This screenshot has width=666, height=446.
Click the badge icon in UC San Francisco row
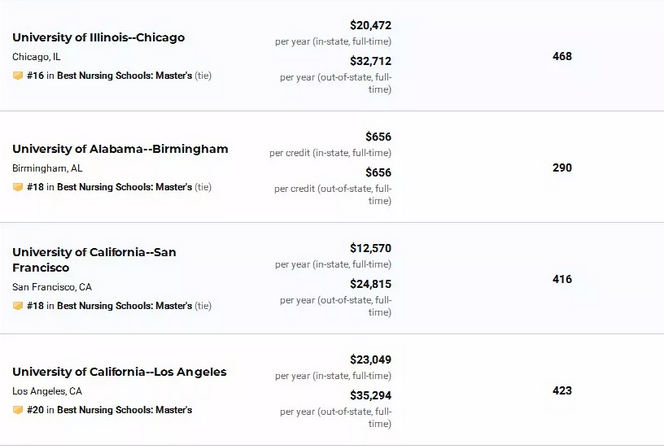[18, 306]
